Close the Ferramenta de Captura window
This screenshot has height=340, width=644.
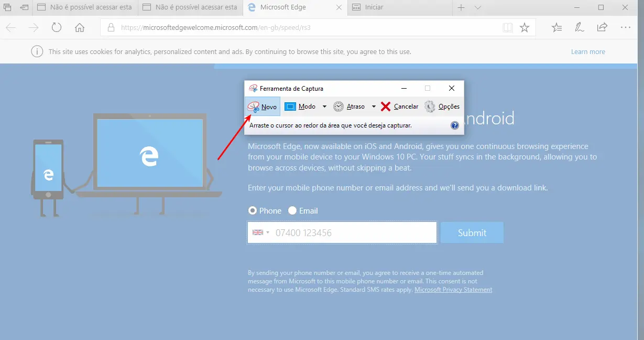coord(452,88)
